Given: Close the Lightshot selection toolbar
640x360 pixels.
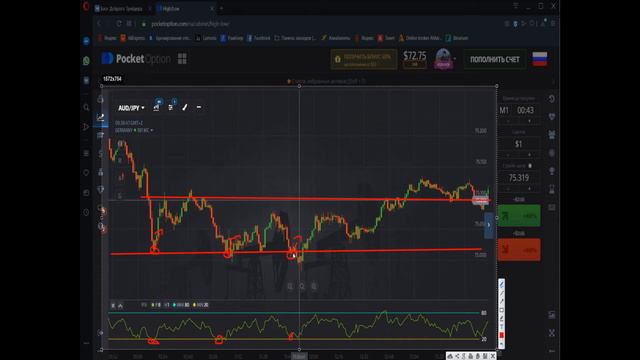Looking at the screenshot, I should pos(493,356).
